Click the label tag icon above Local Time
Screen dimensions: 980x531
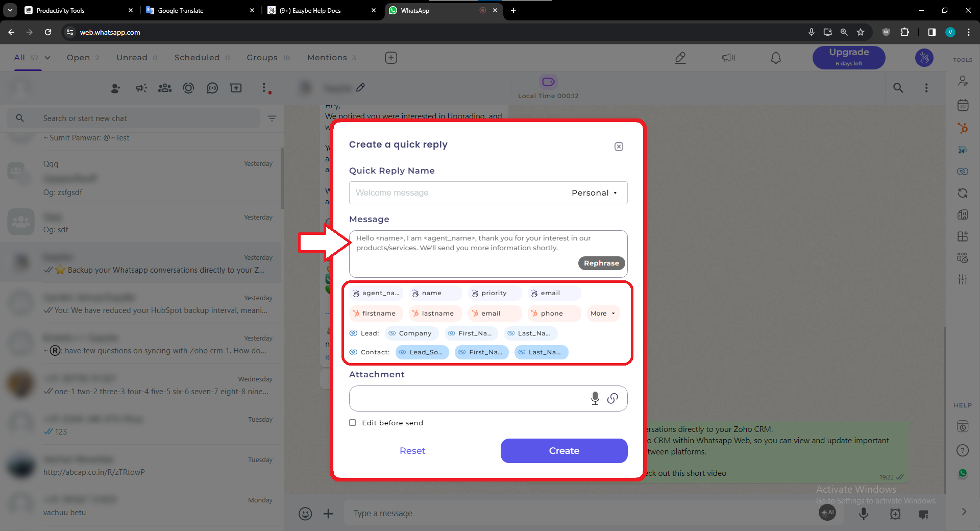pyautogui.click(x=548, y=82)
